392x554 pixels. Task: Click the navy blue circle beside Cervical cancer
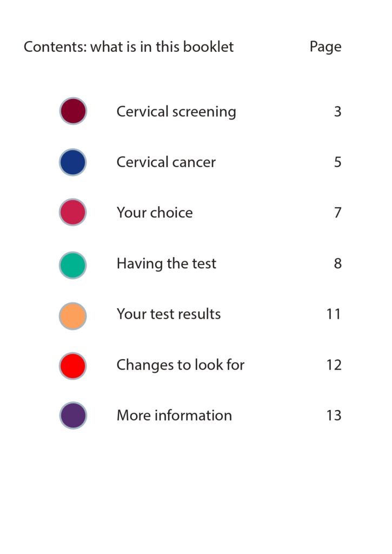click(73, 162)
